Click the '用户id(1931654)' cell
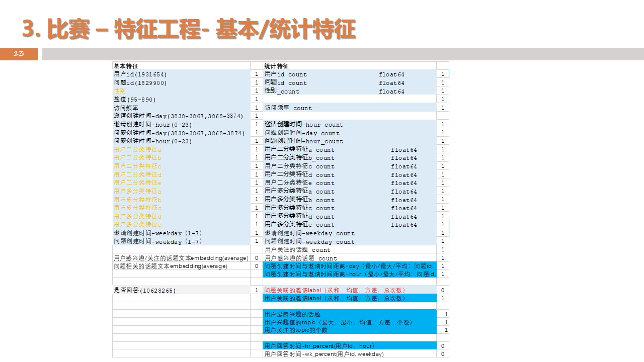The height and width of the screenshot is (362, 644). click(x=181, y=74)
